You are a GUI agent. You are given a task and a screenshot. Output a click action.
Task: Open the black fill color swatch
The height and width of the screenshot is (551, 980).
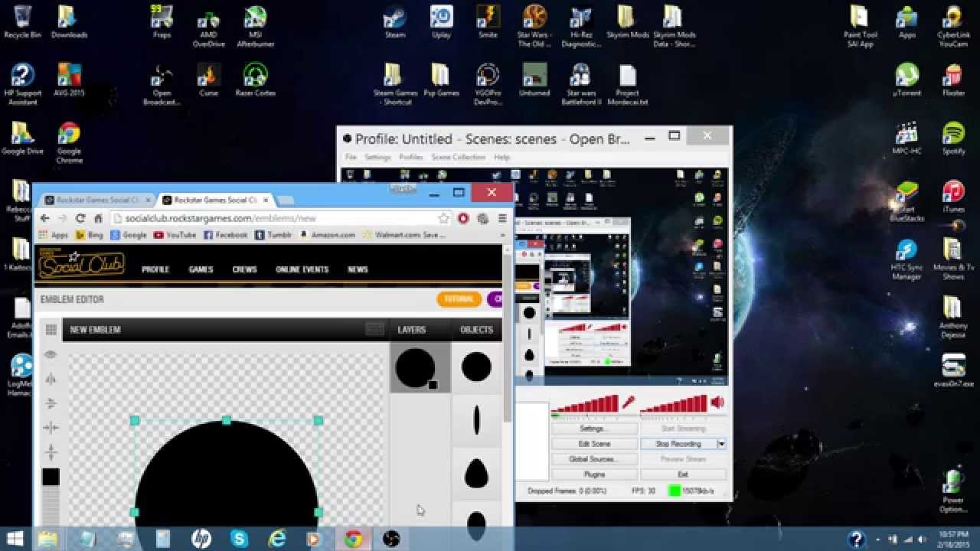pyautogui.click(x=51, y=477)
